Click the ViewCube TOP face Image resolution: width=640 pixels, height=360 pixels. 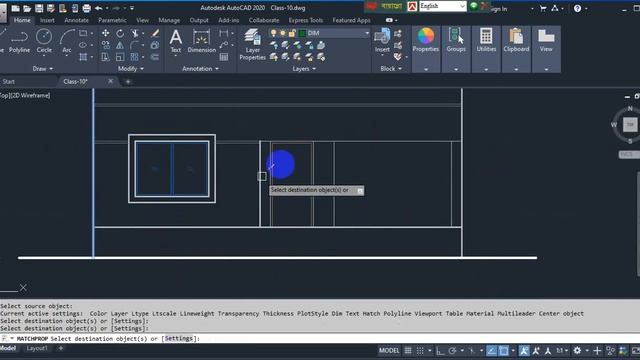coord(630,124)
